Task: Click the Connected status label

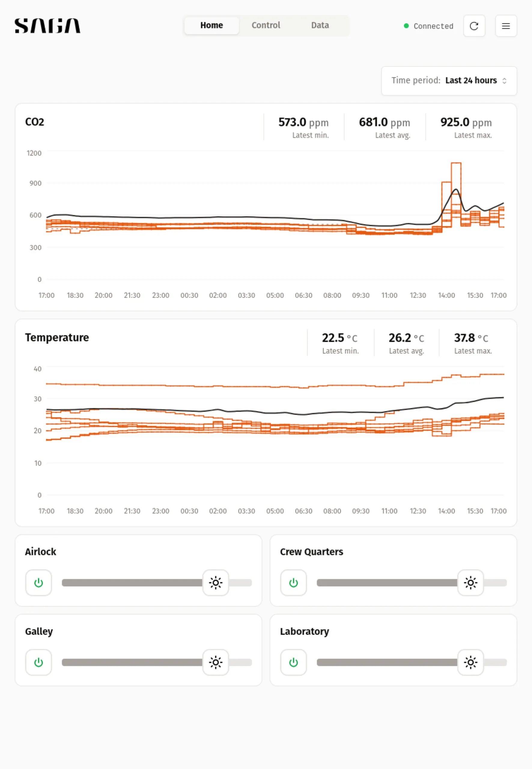Action: click(x=433, y=26)
